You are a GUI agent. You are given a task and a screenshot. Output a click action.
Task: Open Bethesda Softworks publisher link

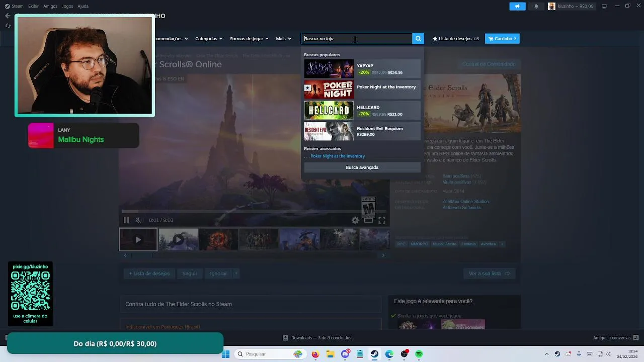point(461,208)
